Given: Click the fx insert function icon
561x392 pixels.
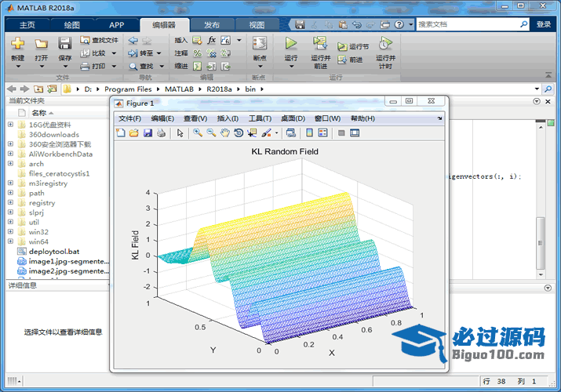Looking at the screenshot, I should click(211, 40).
